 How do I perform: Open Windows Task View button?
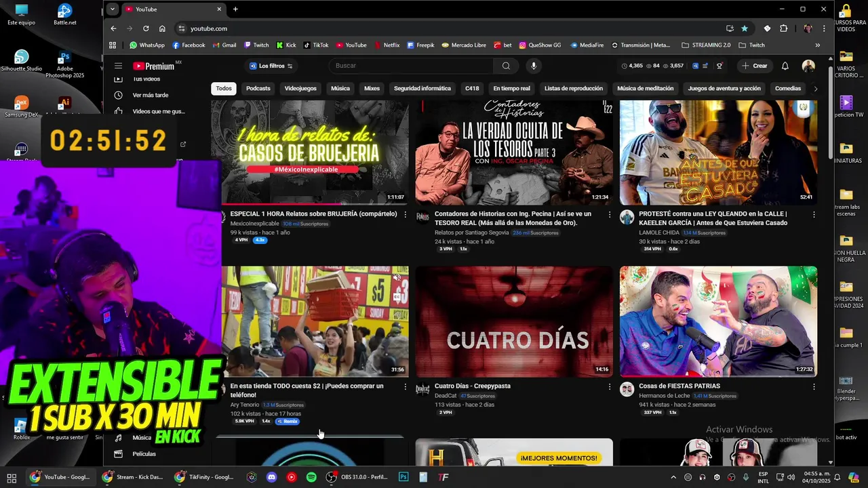point(12,477)
